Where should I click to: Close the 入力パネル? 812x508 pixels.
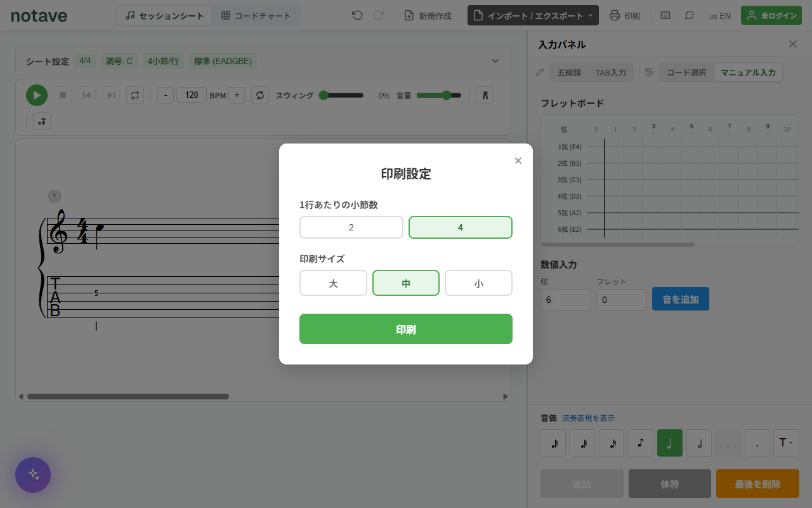[x=793, y=44]
